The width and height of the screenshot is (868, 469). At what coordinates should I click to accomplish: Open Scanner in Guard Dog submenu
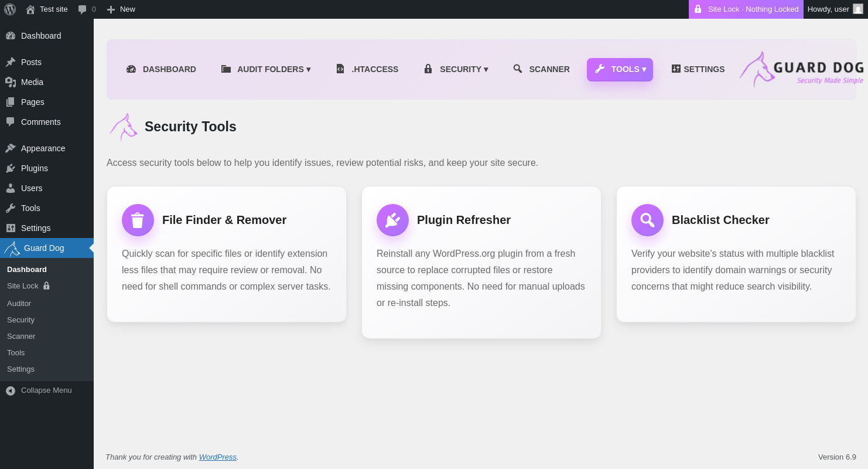[47, 337]
